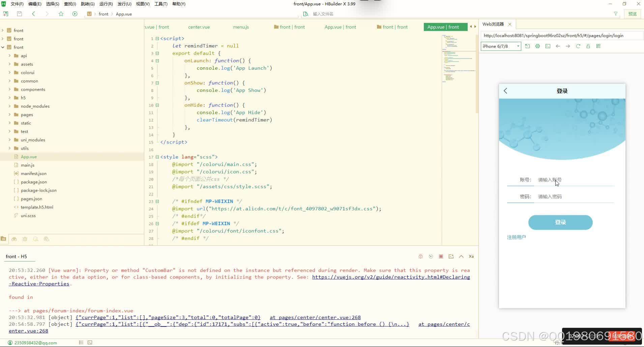Click the browser URL address field

(x=562, y=35)
